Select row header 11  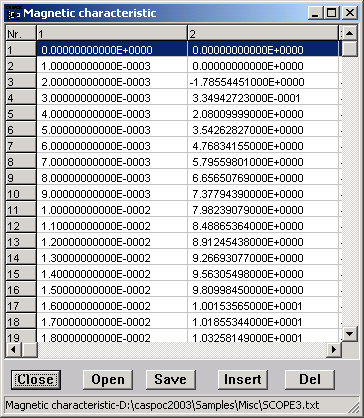21,209
